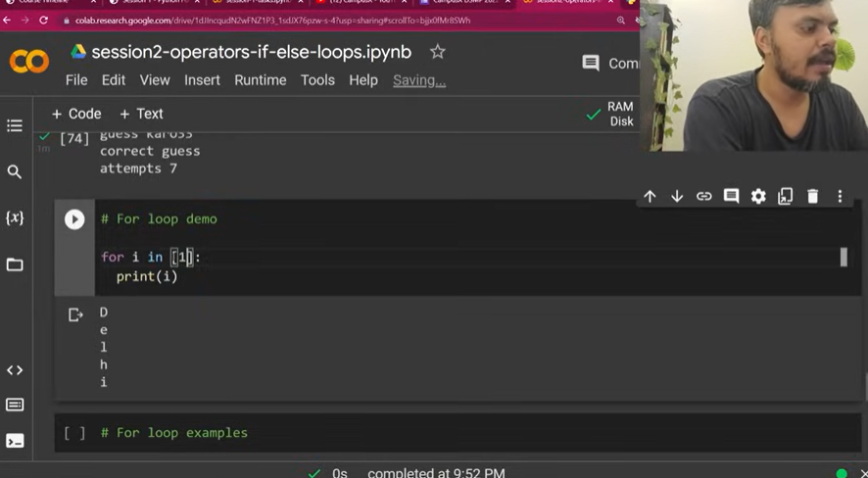Go back in browser history
868x478 pixels.
(7, 20)
